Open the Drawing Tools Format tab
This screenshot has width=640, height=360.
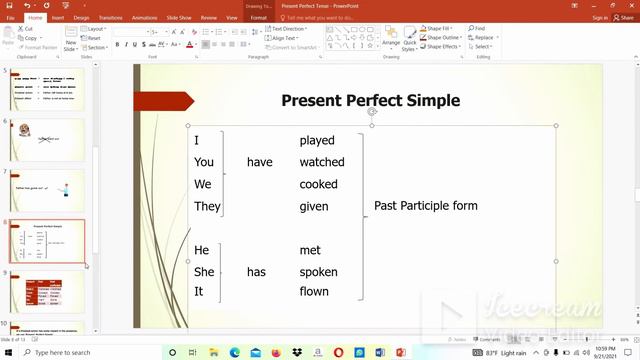coord(258,18)
